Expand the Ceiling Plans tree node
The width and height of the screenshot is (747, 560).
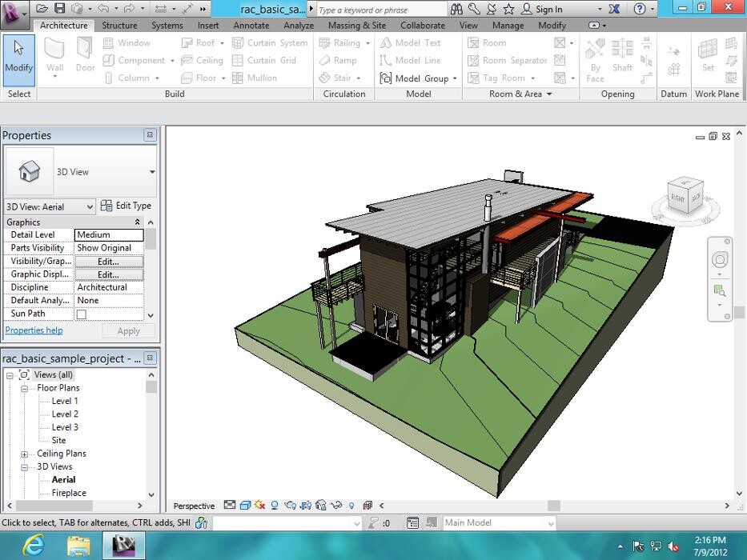coord(25,454)
